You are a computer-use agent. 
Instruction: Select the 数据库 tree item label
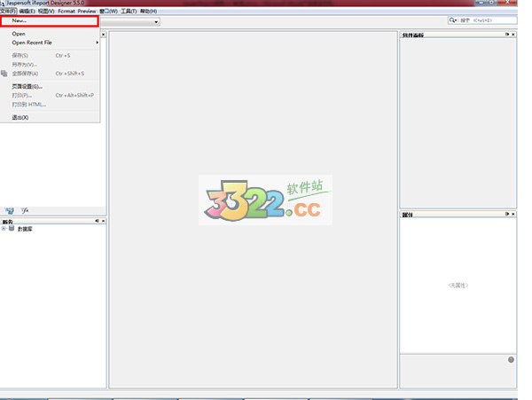pyautogui.click(x=25, y=229)
